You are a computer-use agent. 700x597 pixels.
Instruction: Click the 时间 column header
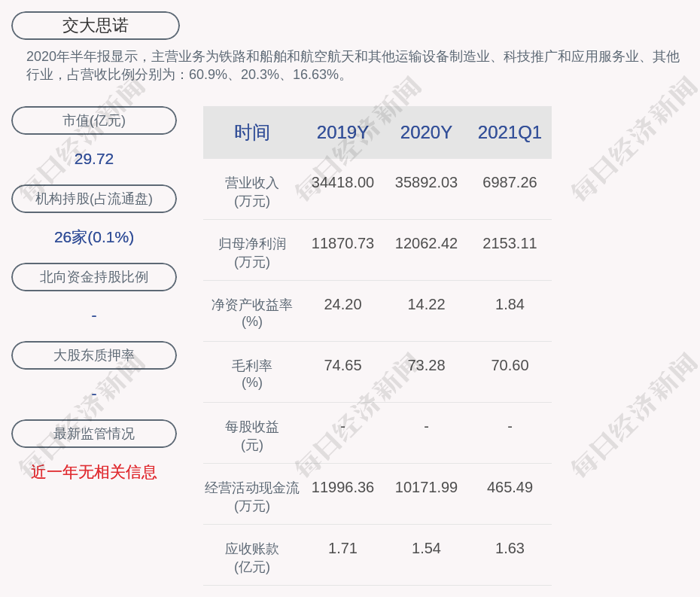(x=252, y=132)
